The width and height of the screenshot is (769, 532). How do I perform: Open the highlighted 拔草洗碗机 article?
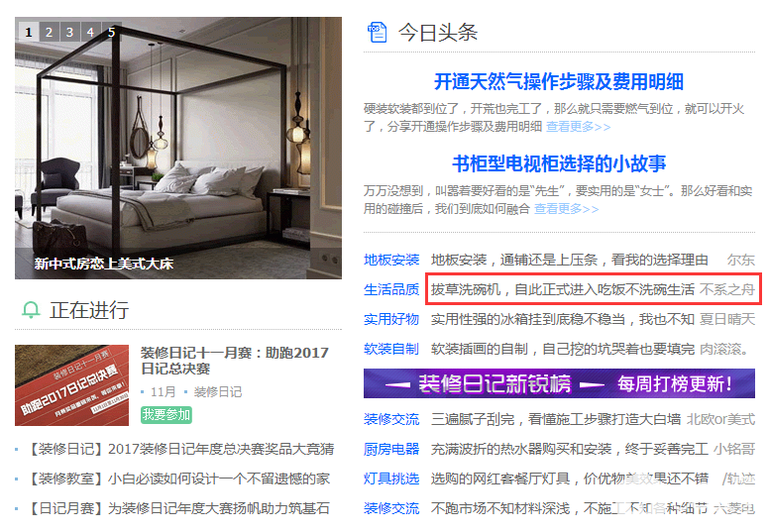point(563,290)
